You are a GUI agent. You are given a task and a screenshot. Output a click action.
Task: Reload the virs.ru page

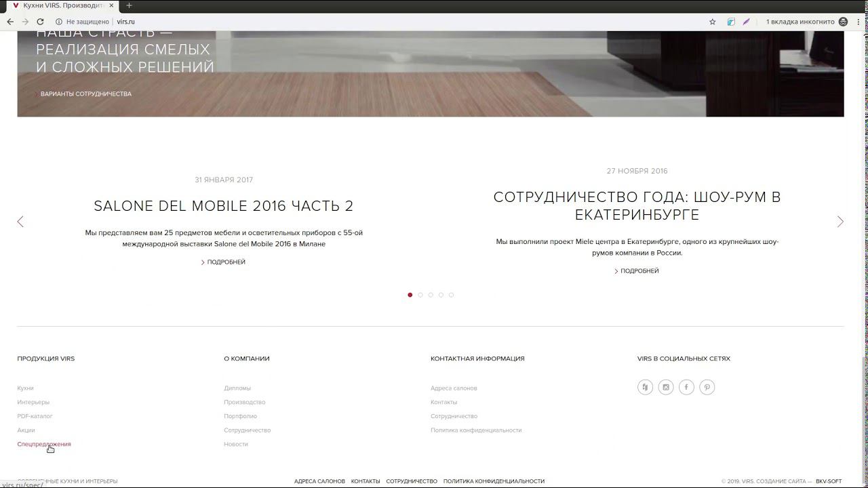tap(40, 22)
